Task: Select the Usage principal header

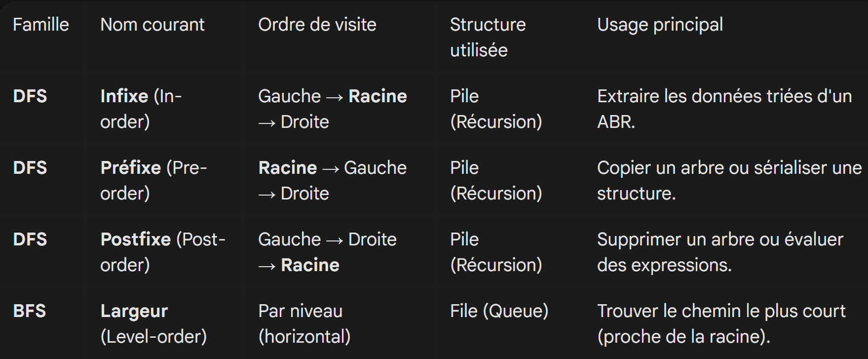Action: pos(660,25)
